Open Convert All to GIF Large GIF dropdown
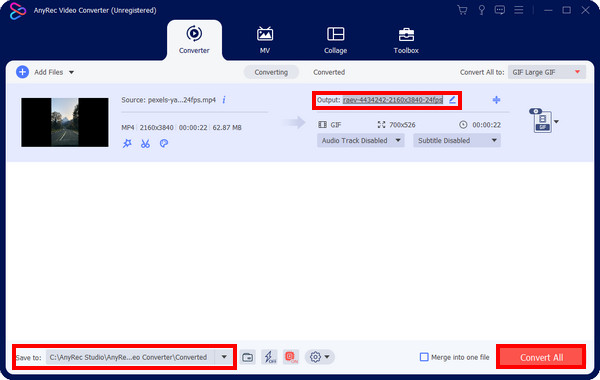Image resolution: width=600 pixels, height=380 pixels. click(x=546, y=72)
